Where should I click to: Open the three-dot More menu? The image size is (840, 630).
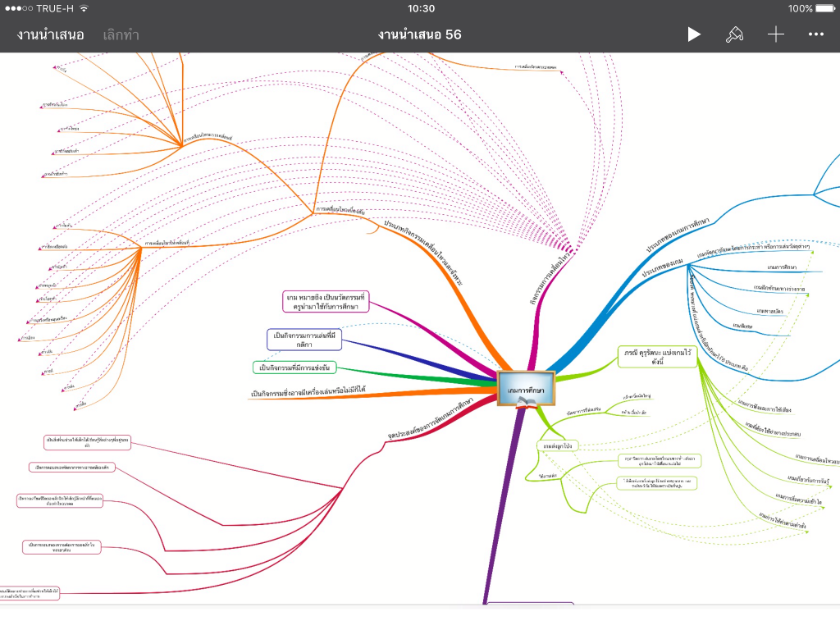(815, 34)
